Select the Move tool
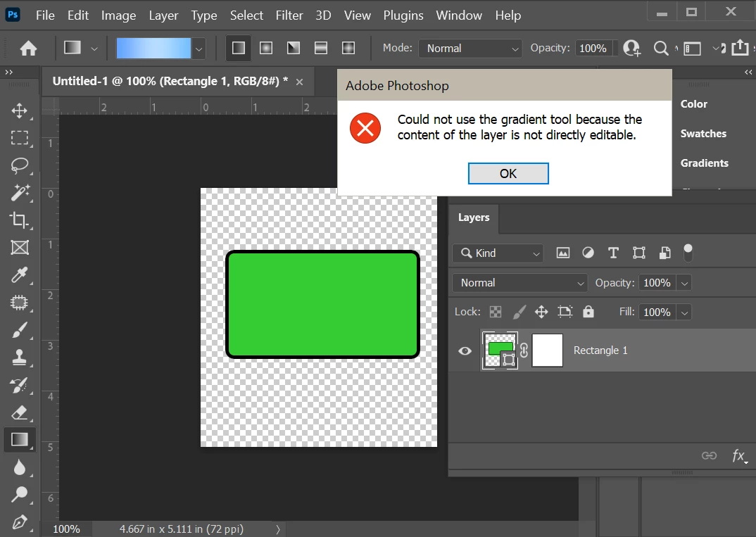756x537 pixels. click(x=19, y=110)
